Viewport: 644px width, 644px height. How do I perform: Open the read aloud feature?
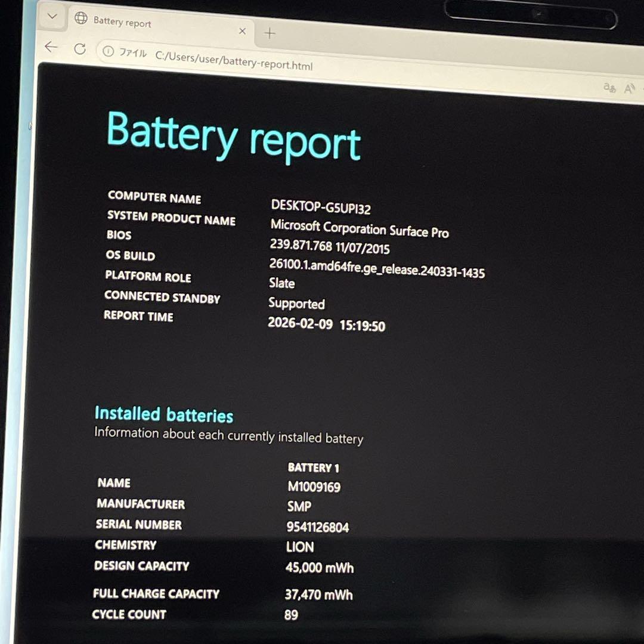tap(630, 88)
